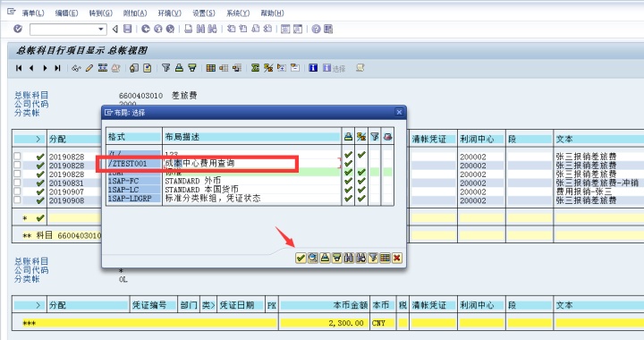Click dialog's bottom Sort ascending icon

[x=325, y=258]
